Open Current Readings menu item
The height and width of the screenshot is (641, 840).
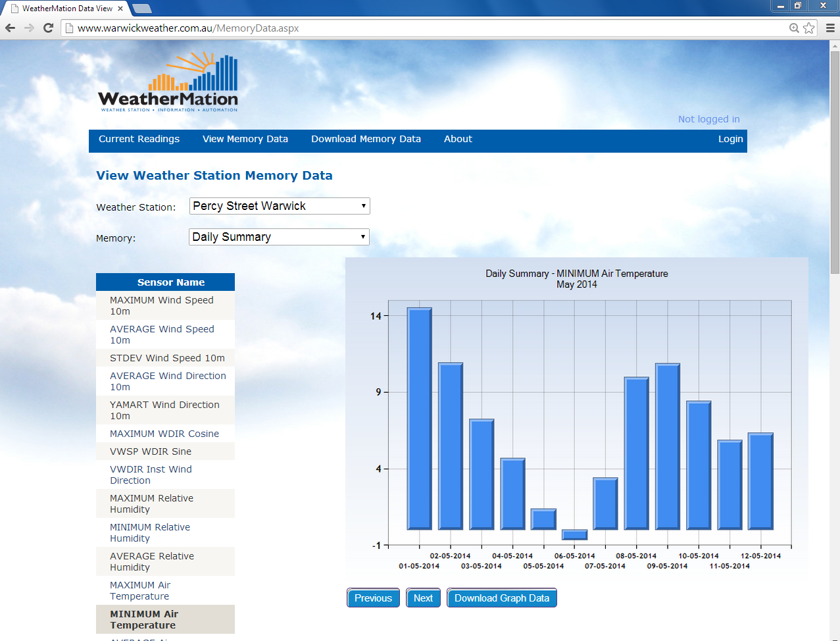click(x=139, y=139)
